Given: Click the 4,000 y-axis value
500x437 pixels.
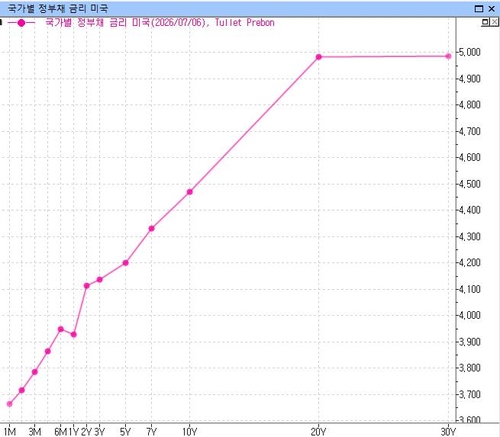Looking at the screenshot, I should [x=470, y=315].
